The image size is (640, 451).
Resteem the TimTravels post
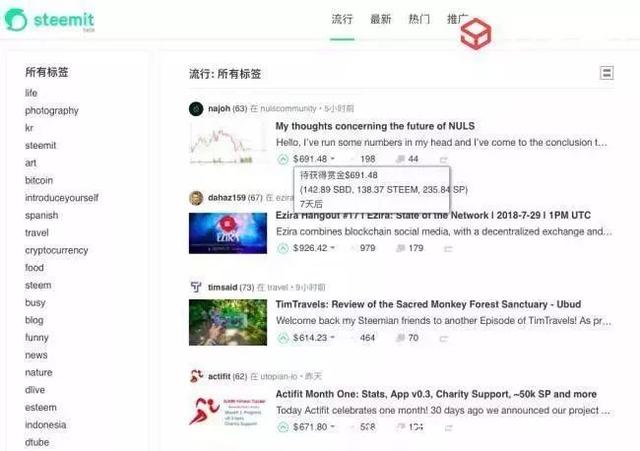click(444, 338)
